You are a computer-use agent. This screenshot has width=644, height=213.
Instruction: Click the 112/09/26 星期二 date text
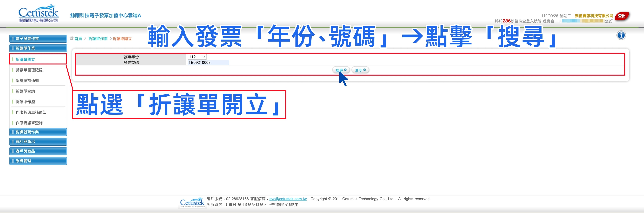(x=556, y=16)
